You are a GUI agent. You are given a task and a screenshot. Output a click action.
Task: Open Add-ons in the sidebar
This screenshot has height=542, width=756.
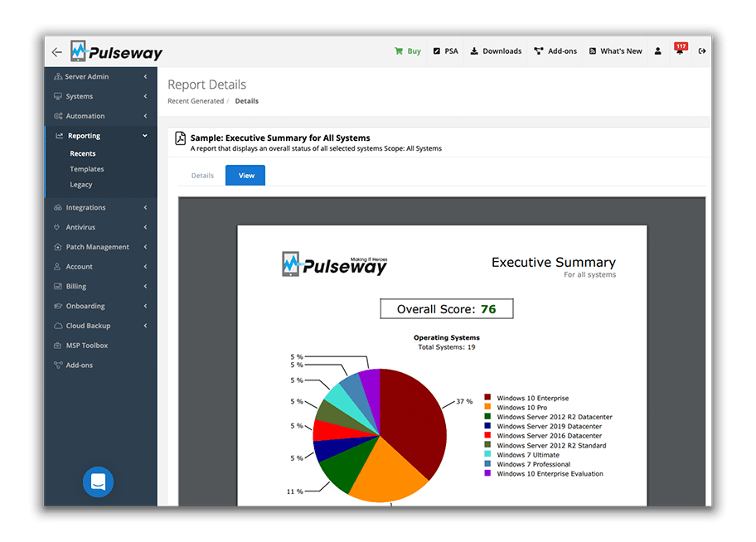[73, 365]
